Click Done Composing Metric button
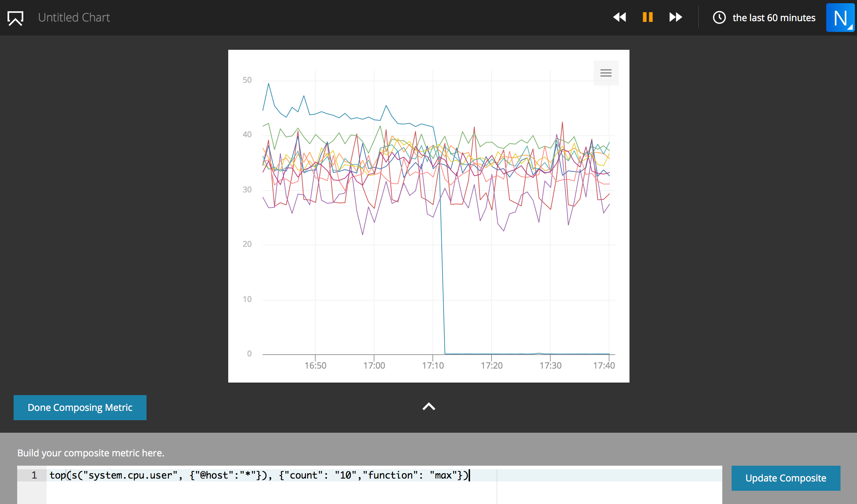This screenshot has height=504, width=857. (x=80, y=408)
